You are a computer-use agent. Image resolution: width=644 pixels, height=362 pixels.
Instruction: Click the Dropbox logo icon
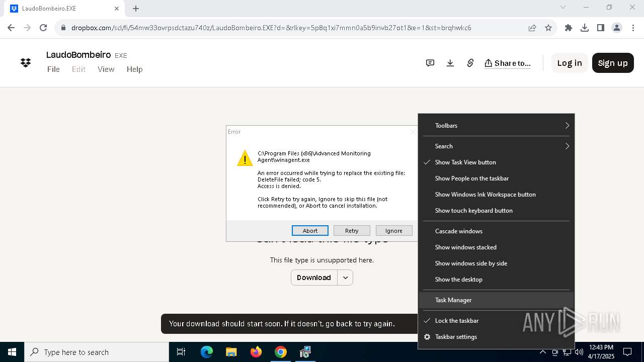[x=26, y=63]
